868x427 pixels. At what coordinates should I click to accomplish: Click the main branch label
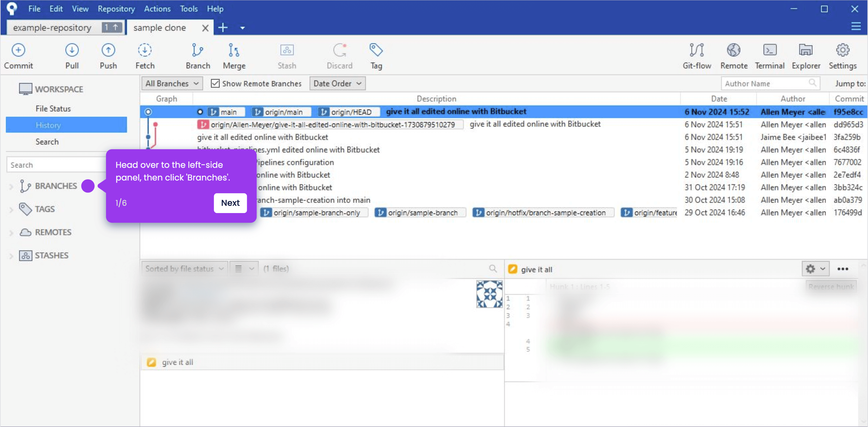[226, 112]
